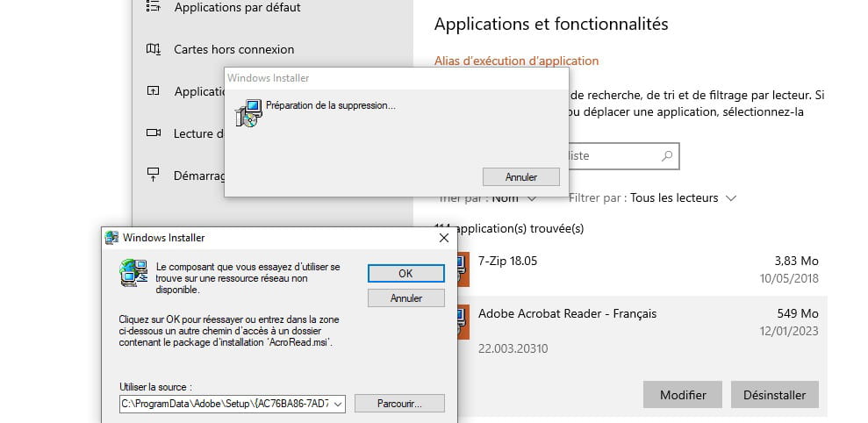The width and height of the screenshot is (868, 423).
Task: Open Applications par défaut in the sidebar
Action: point(238,8)
